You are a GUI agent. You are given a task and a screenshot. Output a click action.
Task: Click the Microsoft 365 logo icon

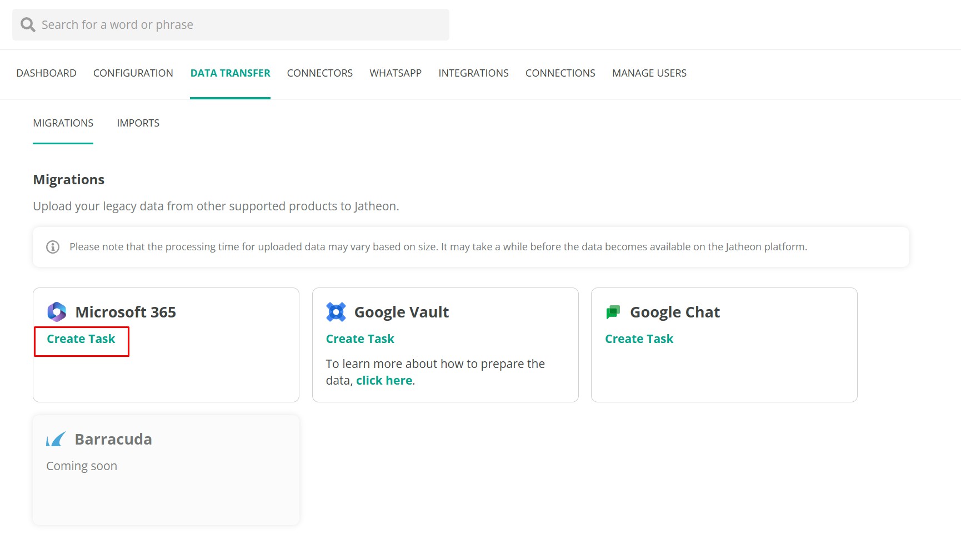(57, 312)
